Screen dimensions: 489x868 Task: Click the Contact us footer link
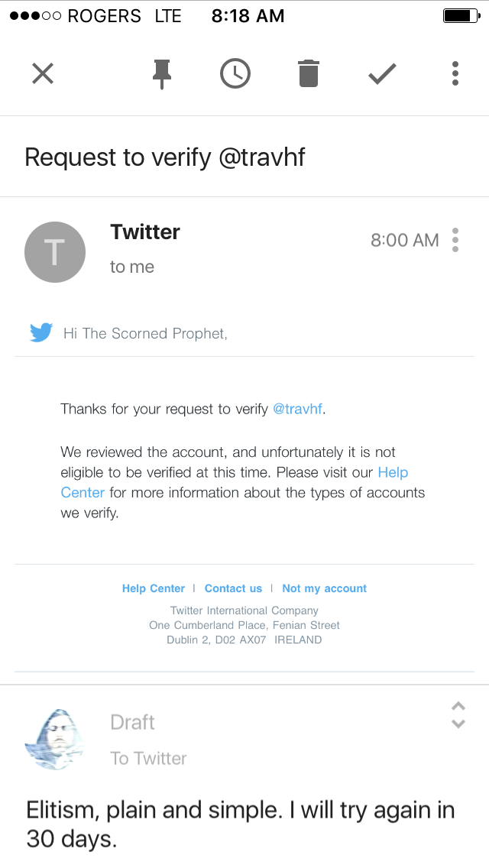pos(233,588)
